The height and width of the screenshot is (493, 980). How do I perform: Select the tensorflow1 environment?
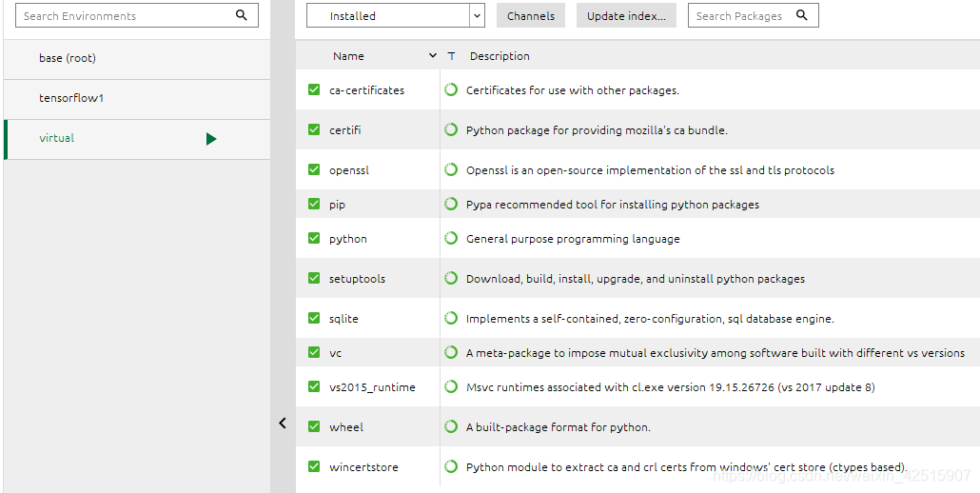click(137, 99)
